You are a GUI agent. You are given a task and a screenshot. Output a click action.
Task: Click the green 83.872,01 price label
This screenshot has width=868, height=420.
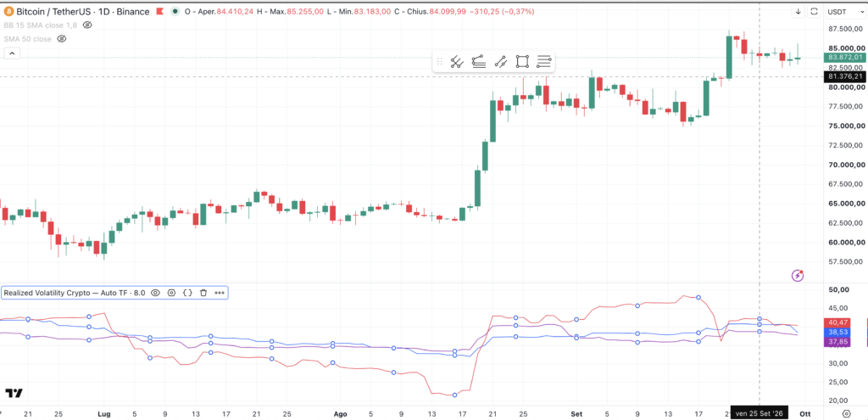(845, 57)
